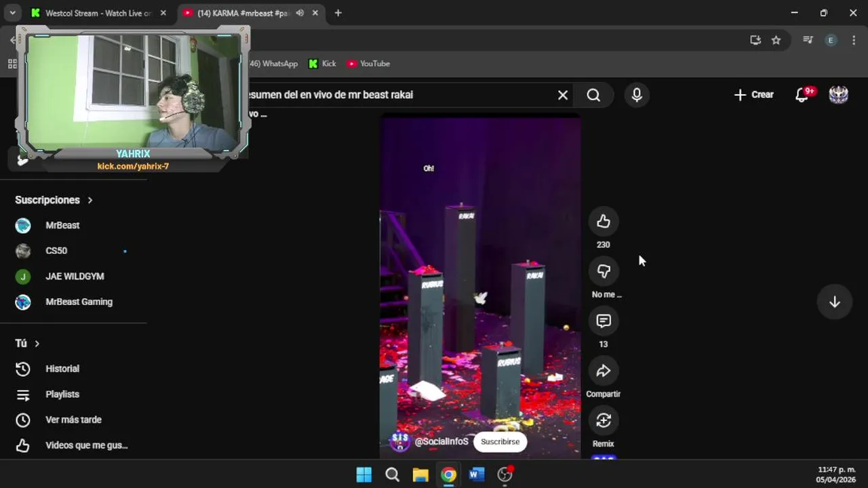868x488 pixels.
Task: Open the OBS icon in taskbar
Action: point(505,474)
